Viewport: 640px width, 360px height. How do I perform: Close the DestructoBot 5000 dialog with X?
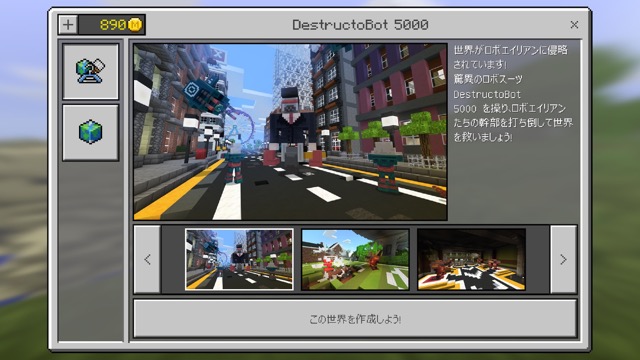574,25
